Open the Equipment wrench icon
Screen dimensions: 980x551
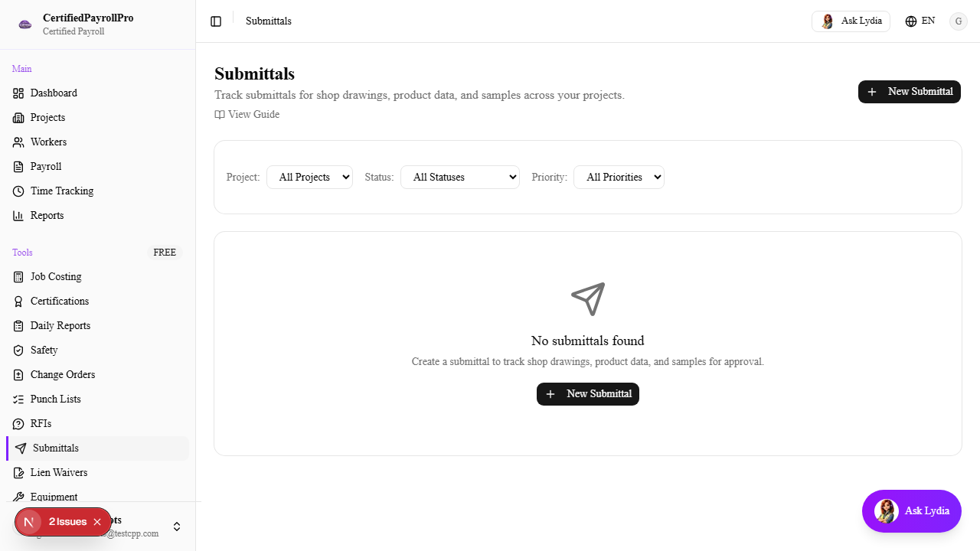(18, 497)
